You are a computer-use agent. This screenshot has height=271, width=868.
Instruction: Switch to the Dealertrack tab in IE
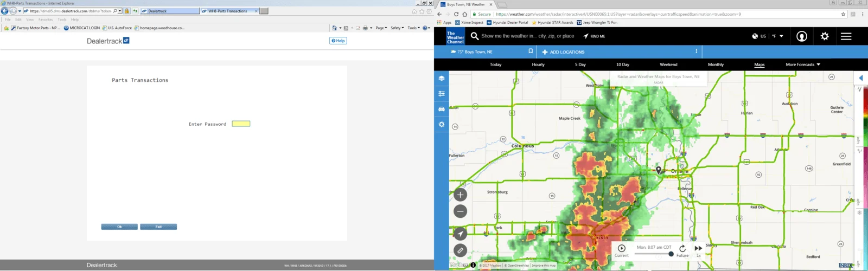(x=170, y=11)
